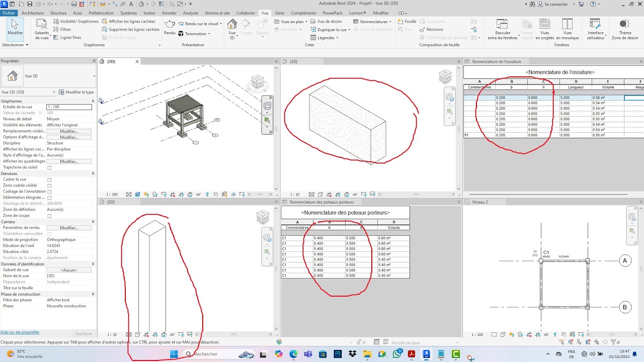
Task: Open the Nomenclatures dropdown
Action: coord(373,22)
